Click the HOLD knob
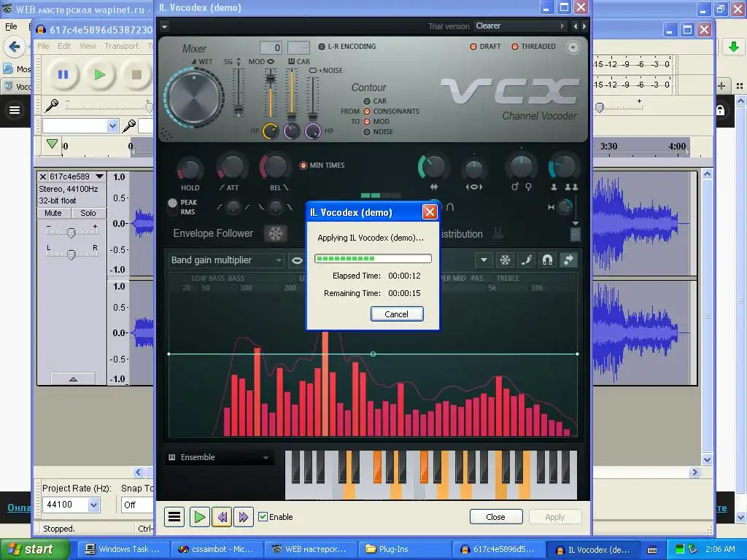 click(190, 168)
